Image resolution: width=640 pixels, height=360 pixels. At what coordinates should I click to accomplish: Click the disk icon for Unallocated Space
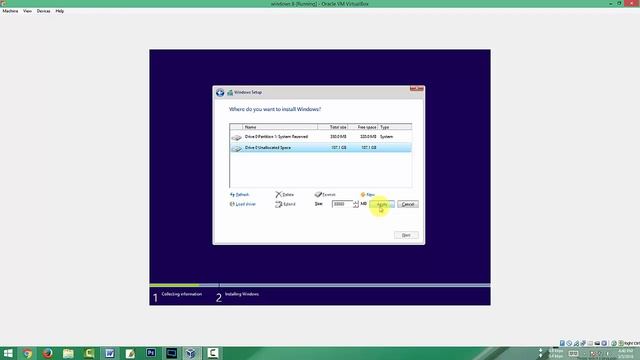coord(236,149)
